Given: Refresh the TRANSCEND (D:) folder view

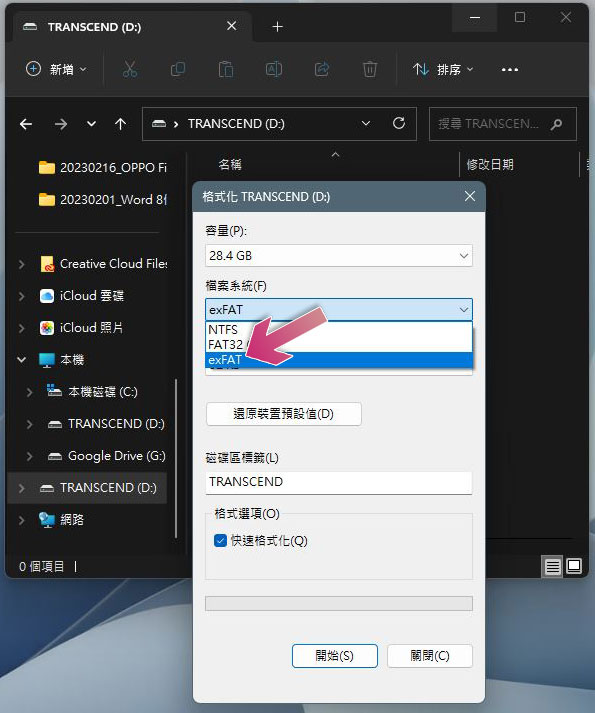Looking at the screenshot, I should tap(399, 123).
